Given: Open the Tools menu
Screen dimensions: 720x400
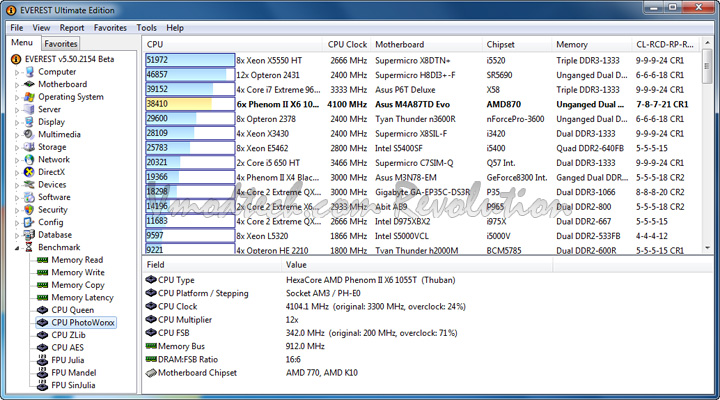Looking at the screenshot, I should pos(146,28).
